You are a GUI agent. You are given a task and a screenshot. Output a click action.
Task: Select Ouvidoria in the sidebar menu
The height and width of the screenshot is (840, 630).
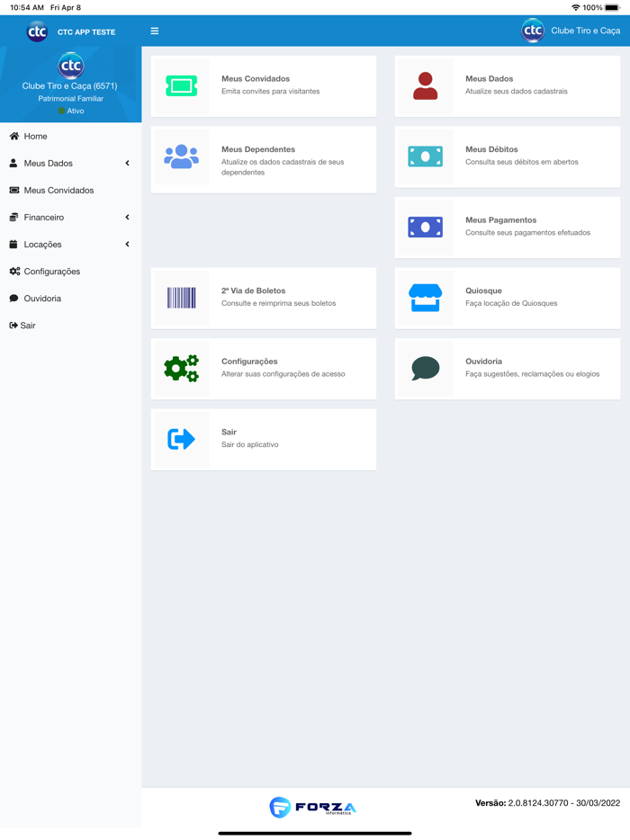[42, 299]
